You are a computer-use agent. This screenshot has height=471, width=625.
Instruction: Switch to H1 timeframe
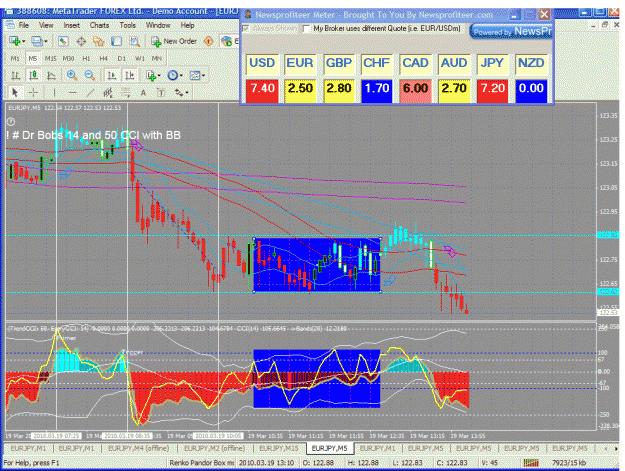(x=86, y=59)
